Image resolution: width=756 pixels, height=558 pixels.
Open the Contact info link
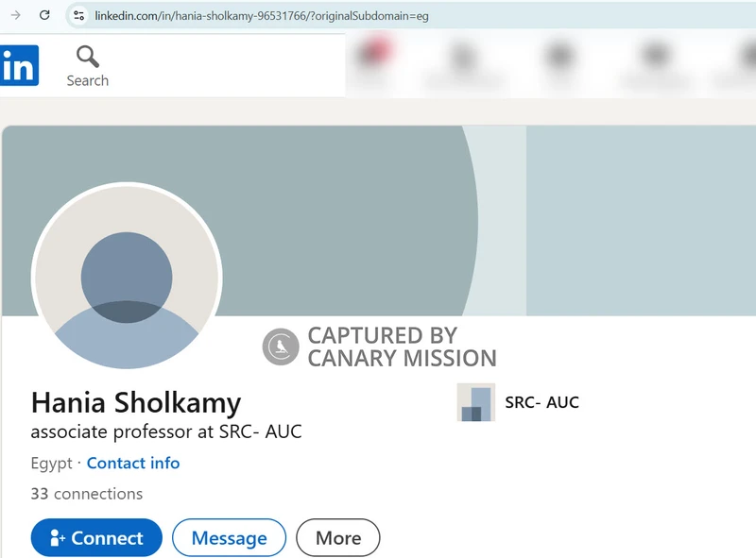pyautogui.click(x=133, y=463)
